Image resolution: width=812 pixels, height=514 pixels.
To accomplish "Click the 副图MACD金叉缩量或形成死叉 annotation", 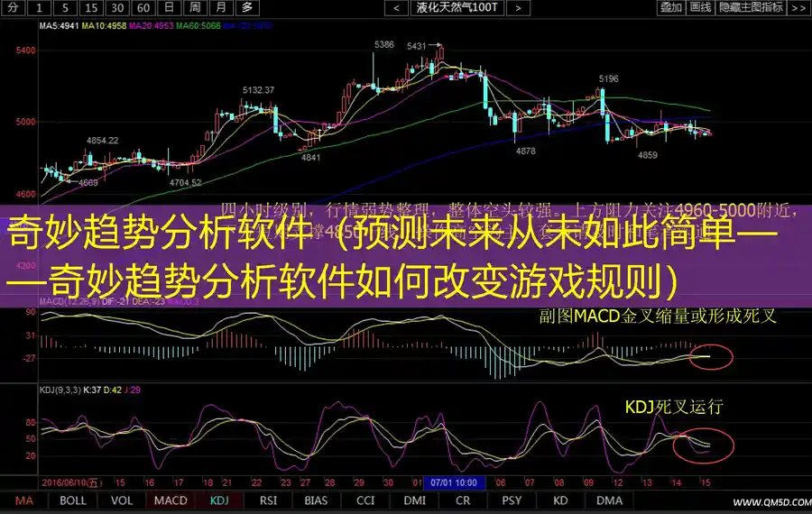I will [658, 316].
